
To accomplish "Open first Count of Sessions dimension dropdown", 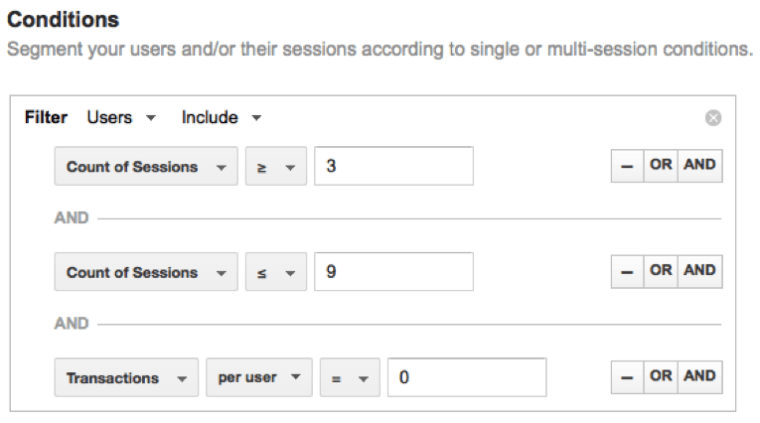I will click(x=146, y=166).
